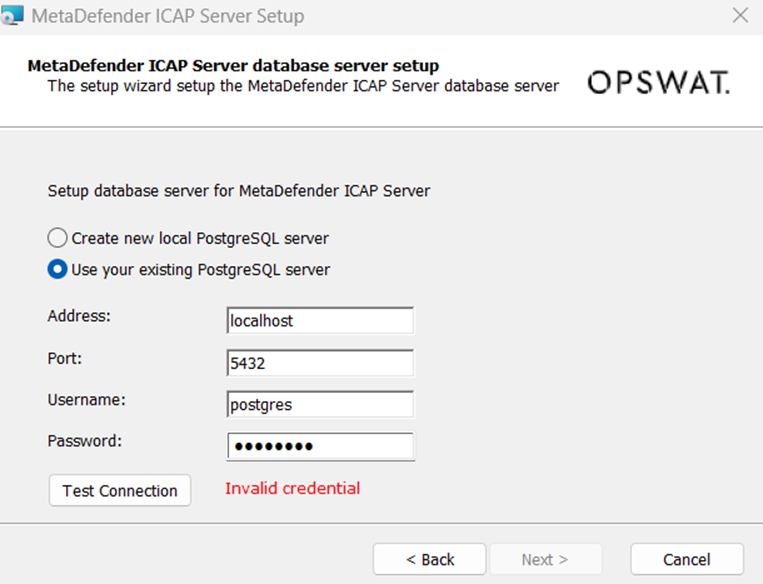The width and height of the screenshot is (763, 584).
Task: Click into the Port field showing 5432
Action: tap(320, 363)
